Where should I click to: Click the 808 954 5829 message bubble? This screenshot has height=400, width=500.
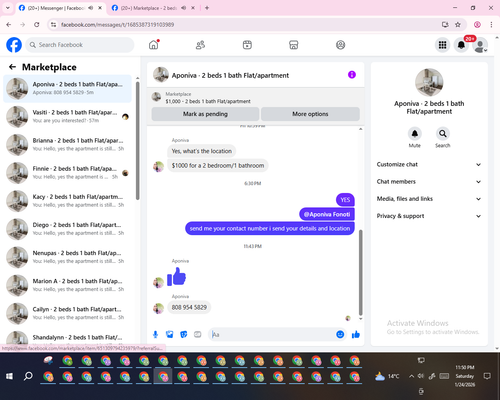(x=189, y=307)
